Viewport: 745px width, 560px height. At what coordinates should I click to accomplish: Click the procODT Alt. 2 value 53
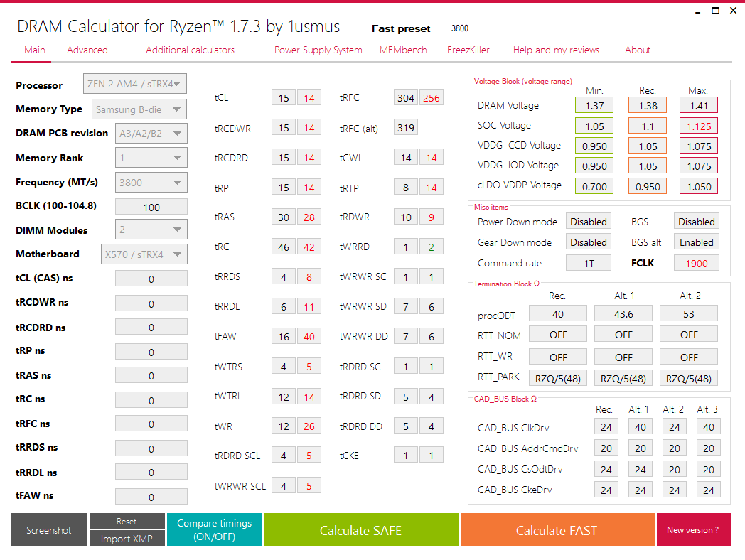(688, 313)
